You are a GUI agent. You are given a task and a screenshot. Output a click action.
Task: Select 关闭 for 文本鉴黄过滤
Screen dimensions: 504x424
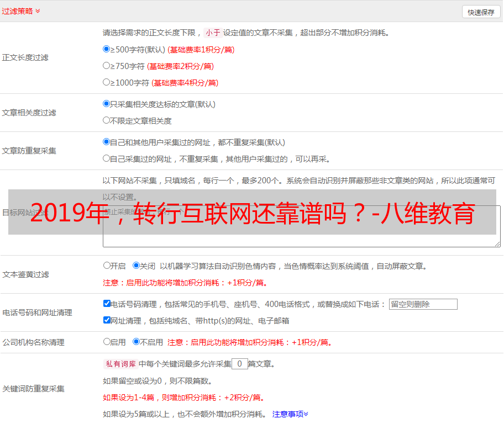[x=136, y=266]
